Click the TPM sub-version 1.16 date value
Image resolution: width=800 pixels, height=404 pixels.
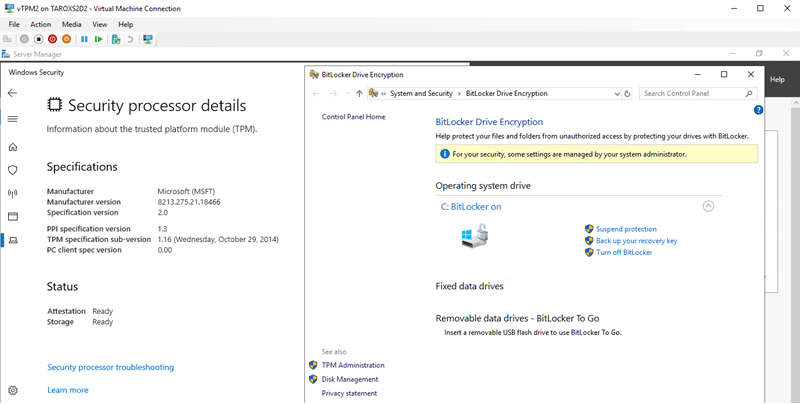218,239
